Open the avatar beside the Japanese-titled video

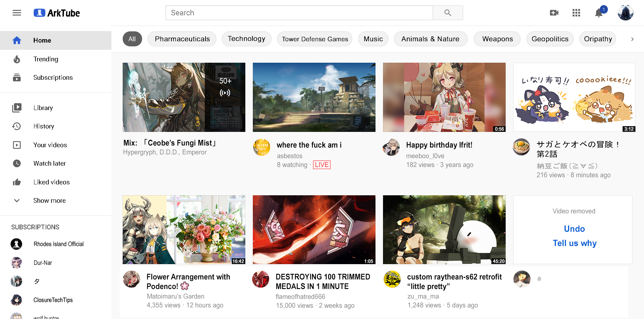(x=521, y=147)
